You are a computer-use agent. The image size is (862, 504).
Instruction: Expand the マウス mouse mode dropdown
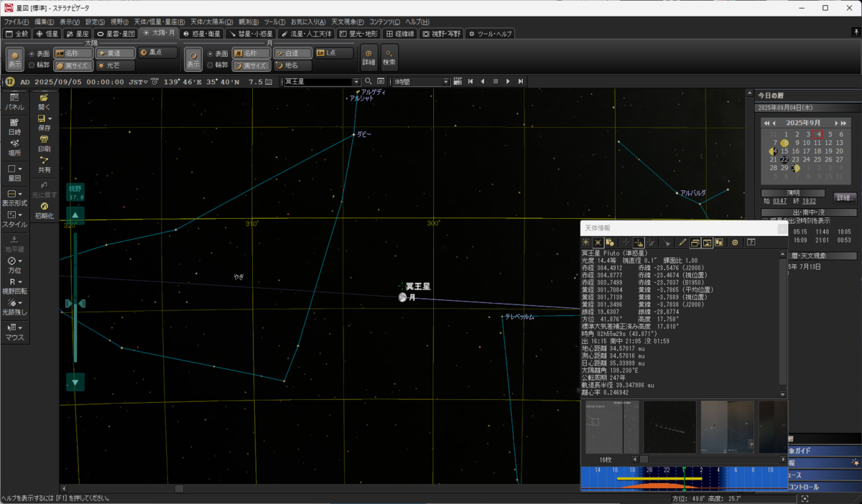(20, 328)
